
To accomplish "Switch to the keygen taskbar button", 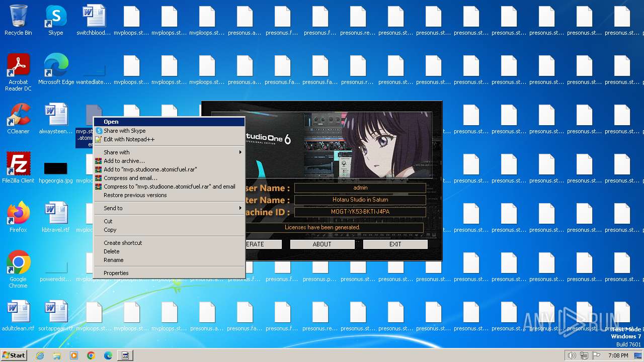I will coord(125,355).
